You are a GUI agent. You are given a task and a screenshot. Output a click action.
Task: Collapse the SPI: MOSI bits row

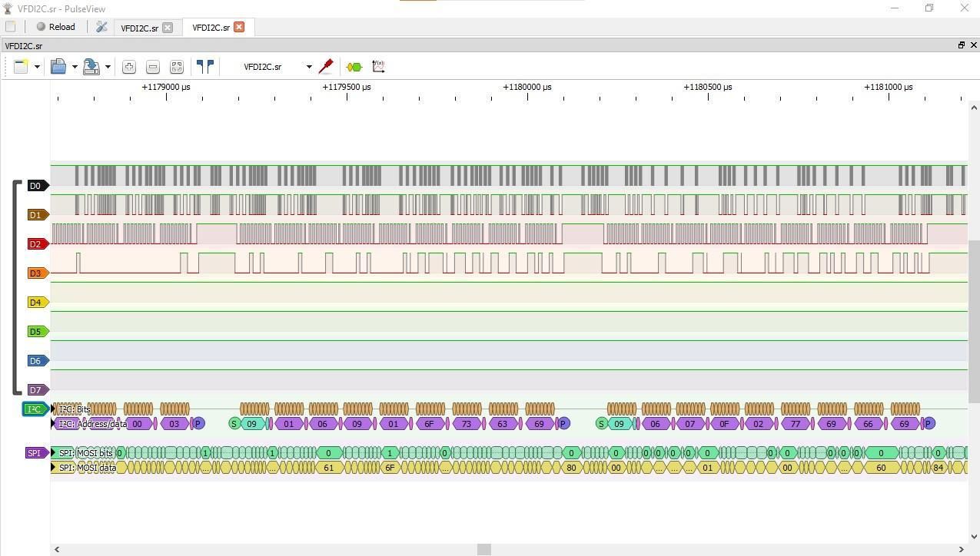pos(54,453)
